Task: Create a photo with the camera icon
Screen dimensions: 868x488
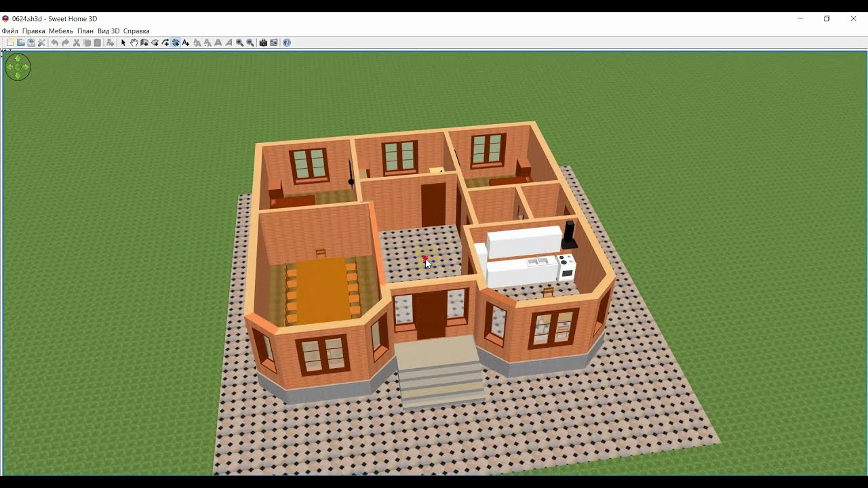Action: (263, 43)
